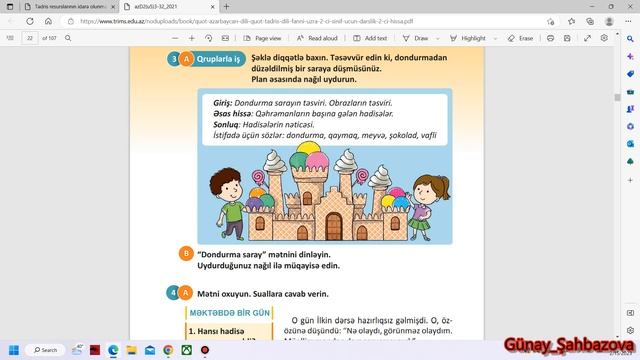Open the Microsoft 365 sidebar icon
The image size is (640, 360).
pyautogui.click(x=630, y=127)
